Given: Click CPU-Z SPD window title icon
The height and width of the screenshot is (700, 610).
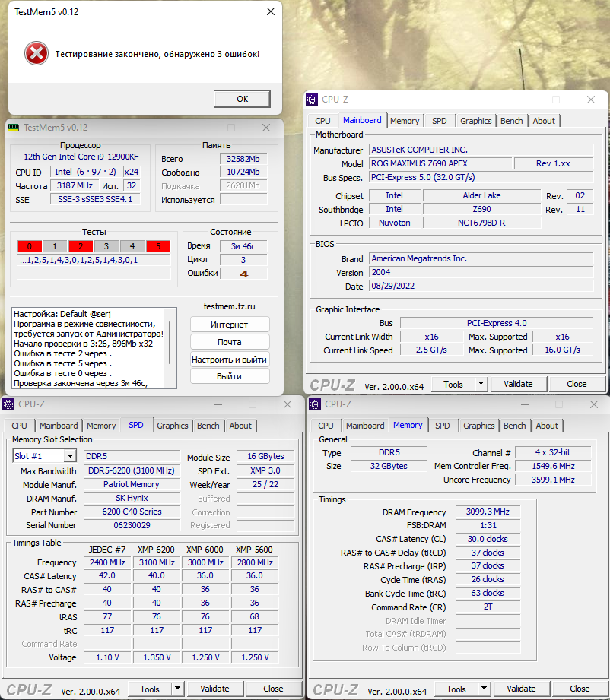Looking at the screenshot, I should click(8, 404).
